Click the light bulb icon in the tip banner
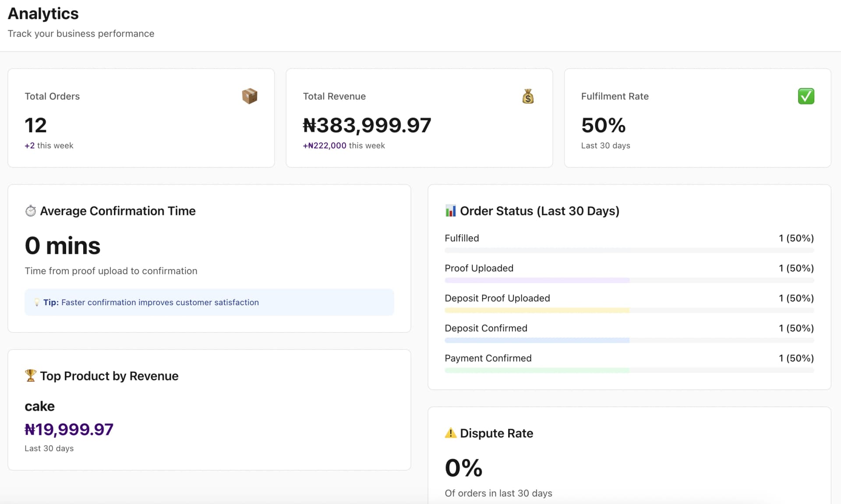Image resolution: width=841 pixels, height=504 pixels. tap(37, 302)
